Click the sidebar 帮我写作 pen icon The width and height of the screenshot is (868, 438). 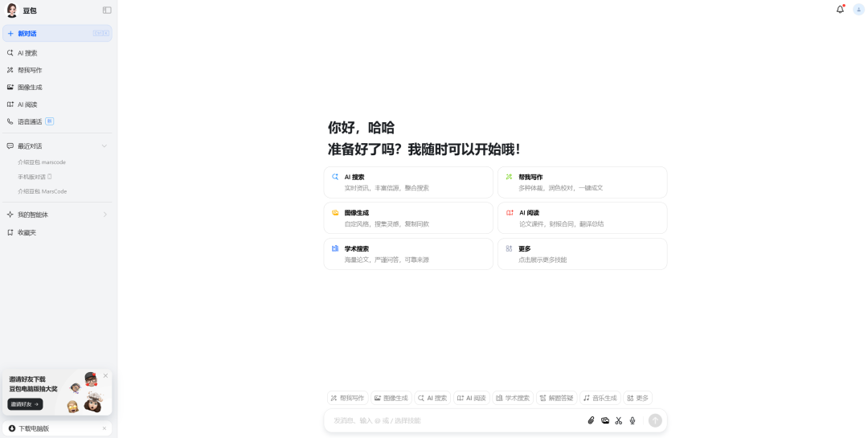click(10, 71)
